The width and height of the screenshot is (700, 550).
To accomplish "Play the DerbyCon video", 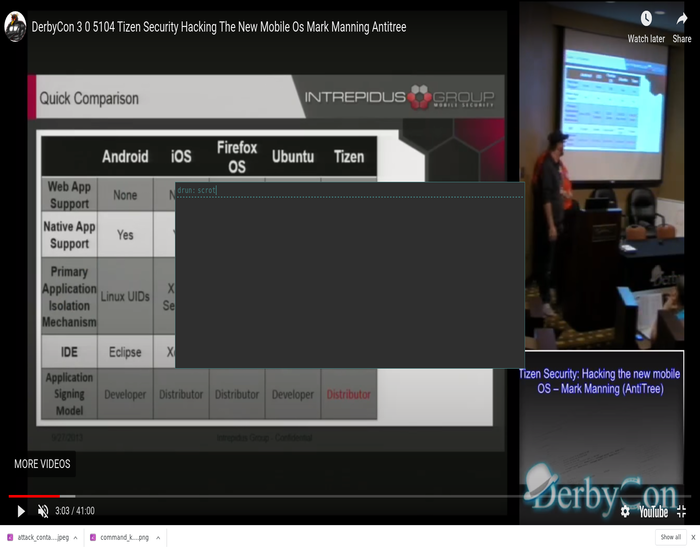I will 21,511.
